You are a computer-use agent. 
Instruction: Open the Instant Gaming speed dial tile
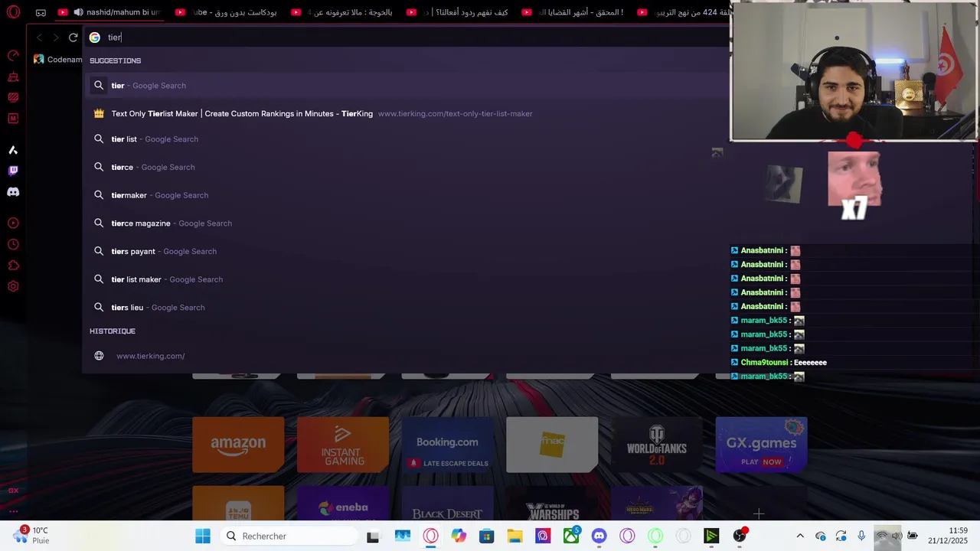click(343, 445)
